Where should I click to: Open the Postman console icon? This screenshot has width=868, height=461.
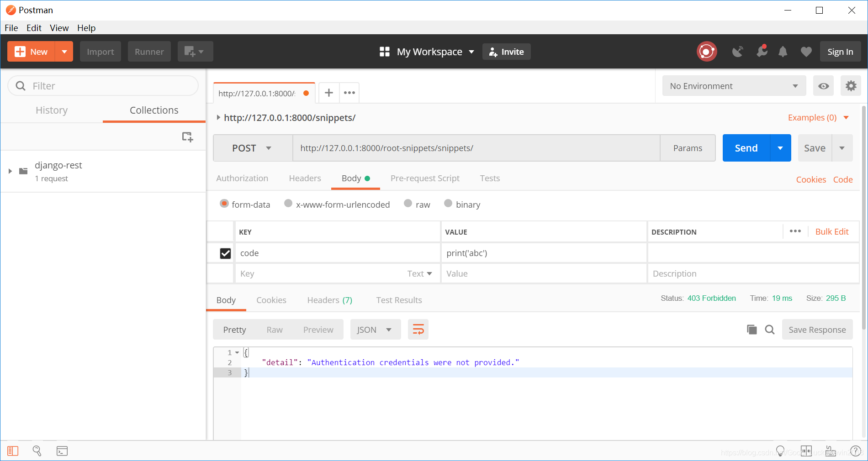[x=62, y=451]
